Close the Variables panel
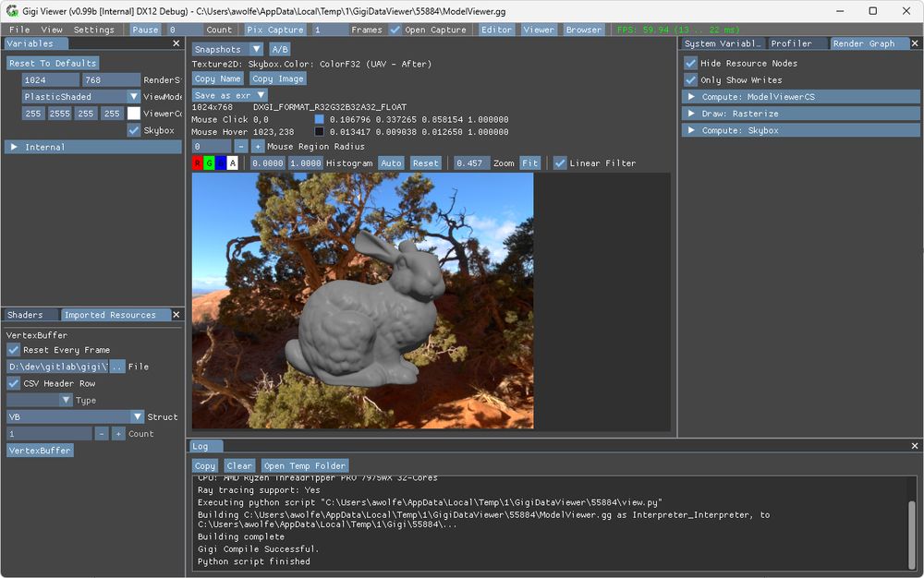This screenshot has width=924, height=578. click(x=176, y=43)
